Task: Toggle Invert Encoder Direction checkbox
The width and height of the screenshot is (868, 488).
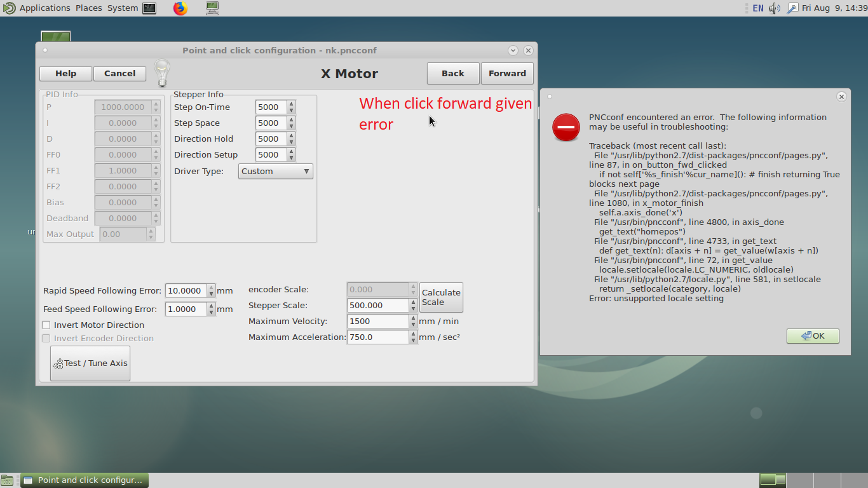Action: (x=46, y=338)
